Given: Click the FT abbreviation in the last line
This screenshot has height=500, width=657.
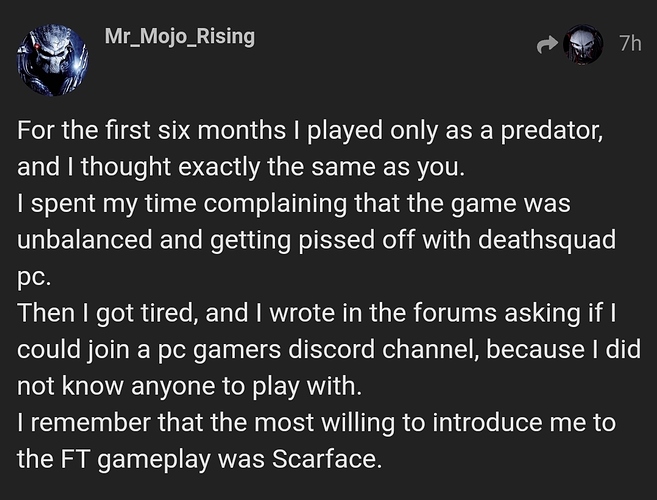Looking at the screenshot, I should click(x=75, y=459).
